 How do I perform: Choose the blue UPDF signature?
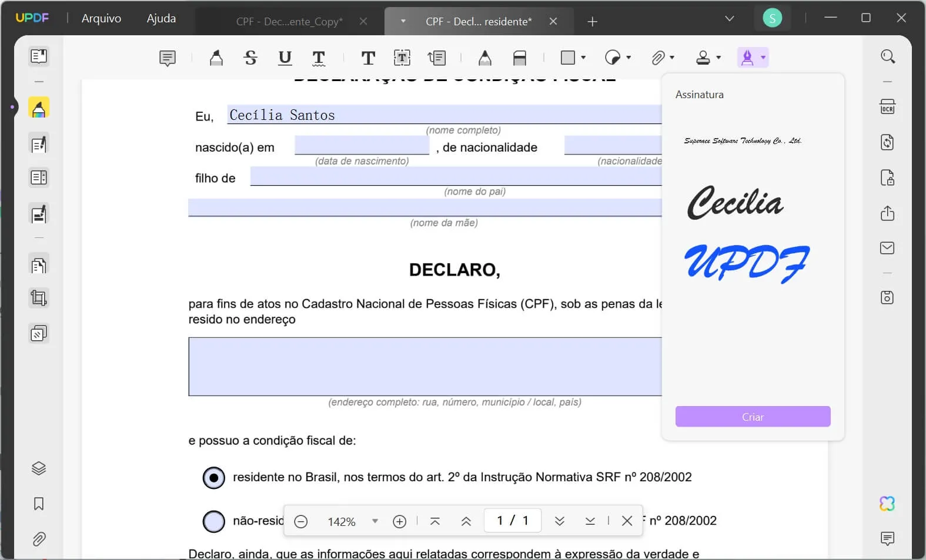pos(747,264)
